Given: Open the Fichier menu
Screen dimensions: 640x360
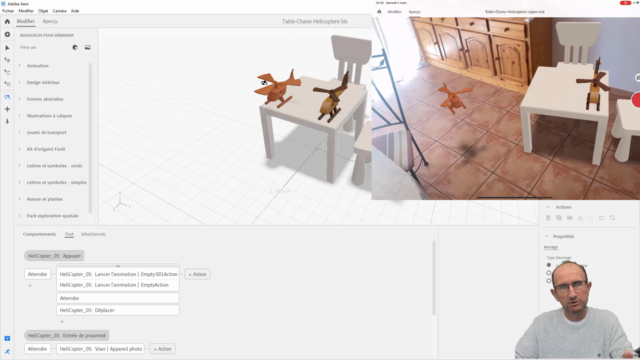Looking at the screenshot, I should (x=8, y=11).
